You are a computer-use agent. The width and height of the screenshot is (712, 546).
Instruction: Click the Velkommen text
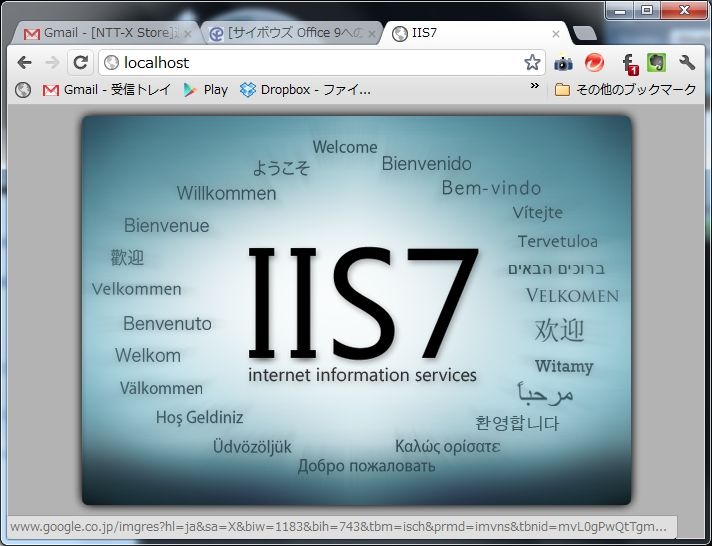137,289
